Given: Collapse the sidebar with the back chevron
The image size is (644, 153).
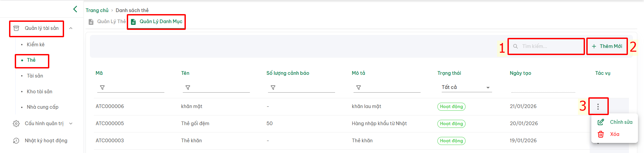Looking at the screenshot, I should tap(75, 9).
